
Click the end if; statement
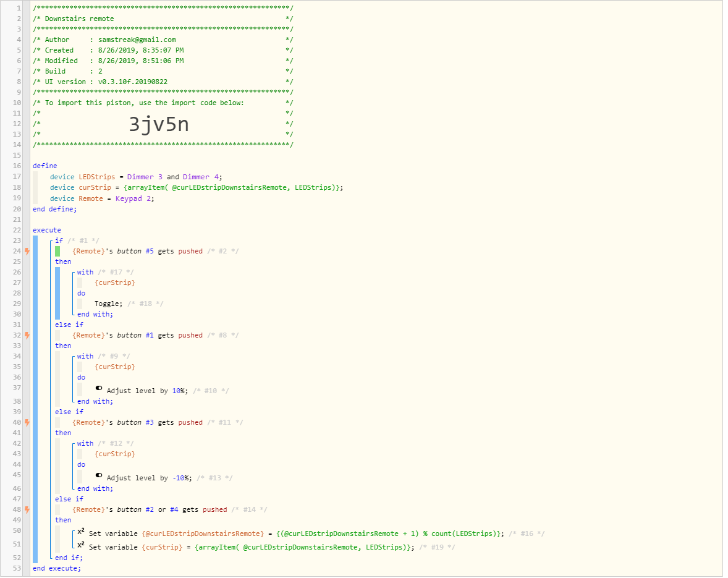pos(69,558)
